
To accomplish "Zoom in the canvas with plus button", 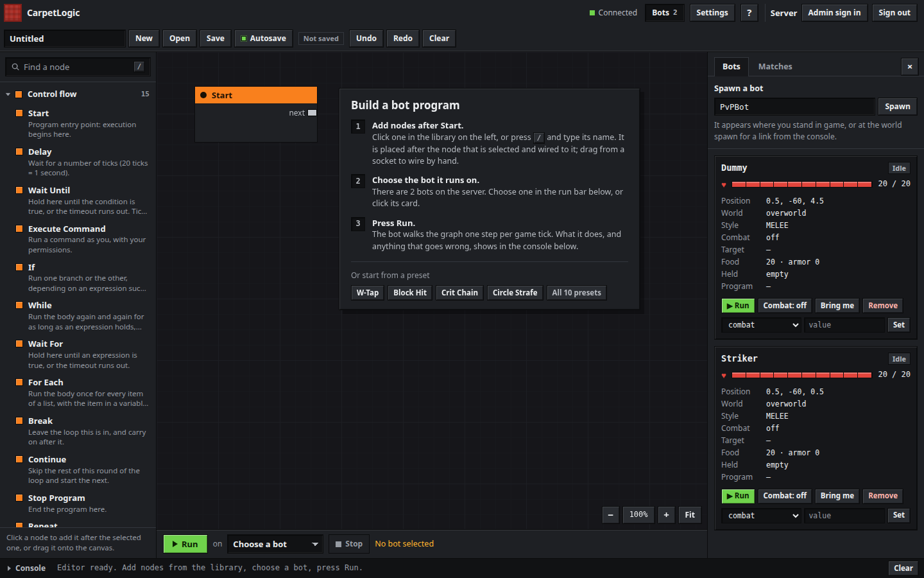I will pyautogui.click(x=666, y=514).
